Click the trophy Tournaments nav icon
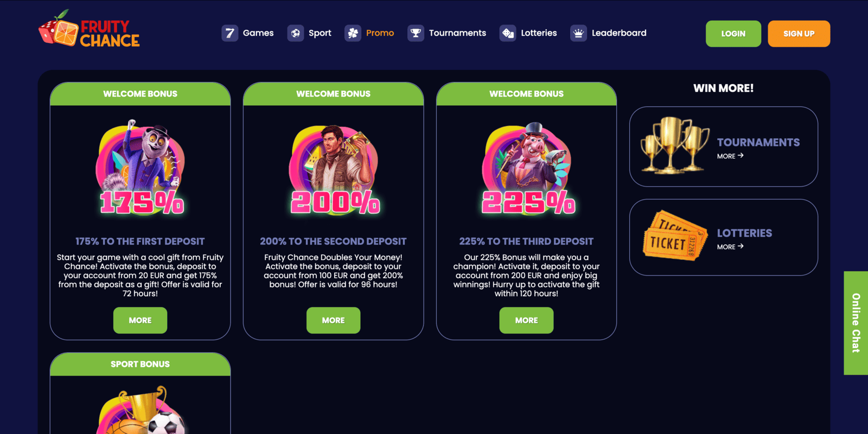 click(x=416, y=33)
